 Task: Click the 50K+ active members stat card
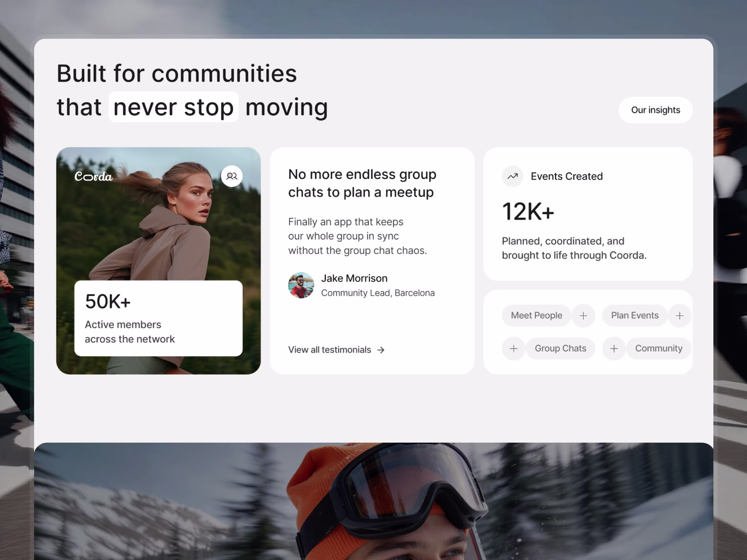[x=158, y=318]
